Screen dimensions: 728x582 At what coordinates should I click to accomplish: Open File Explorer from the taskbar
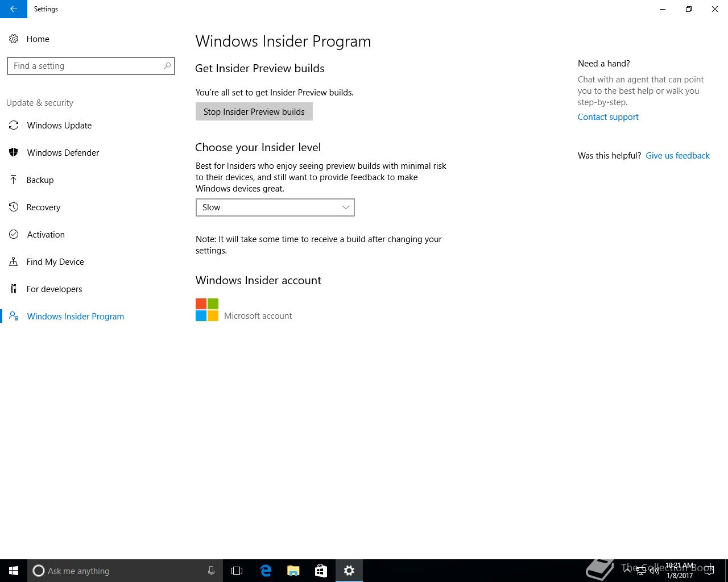(x=293, y=571)
